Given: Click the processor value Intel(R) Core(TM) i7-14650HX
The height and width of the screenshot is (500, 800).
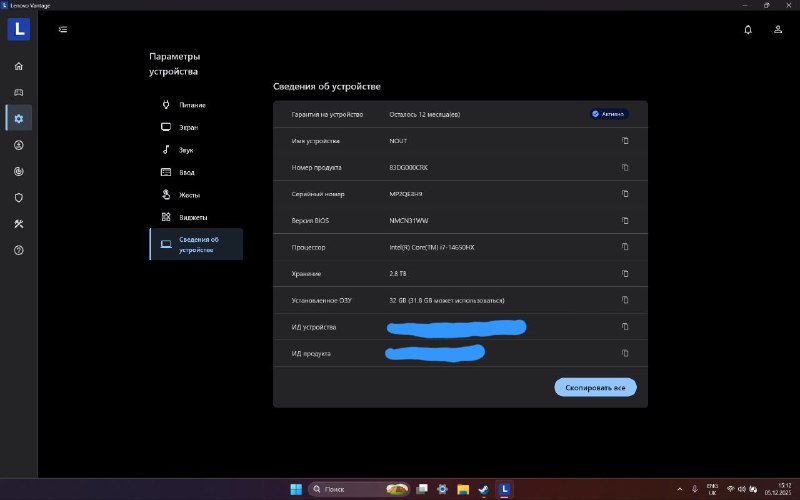Looking at the screenshot, I should [432, 247].
